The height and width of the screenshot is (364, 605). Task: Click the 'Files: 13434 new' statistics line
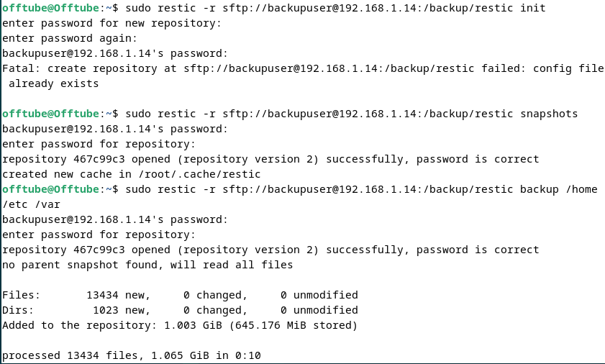[x=180, y=295]
